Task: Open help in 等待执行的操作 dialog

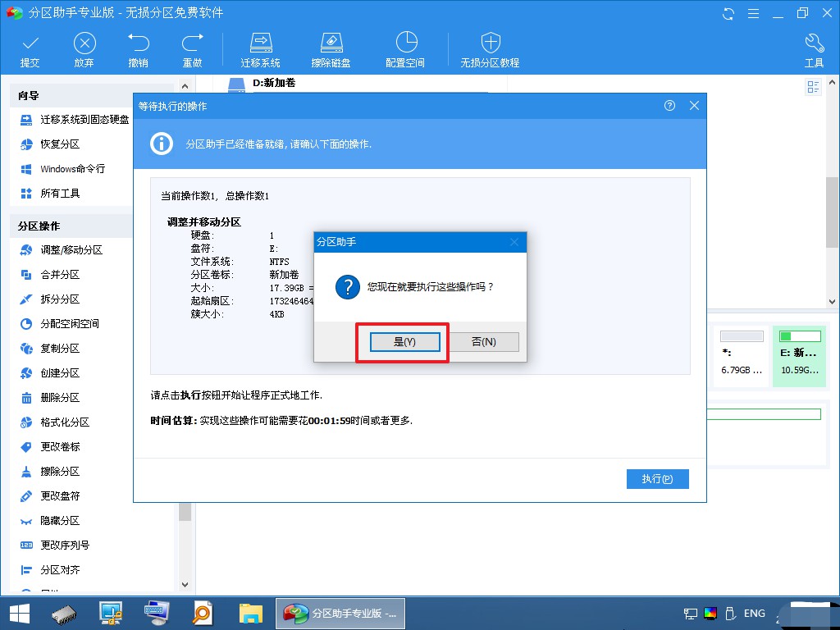Action: pyautogui.click(x=669, y=106)
